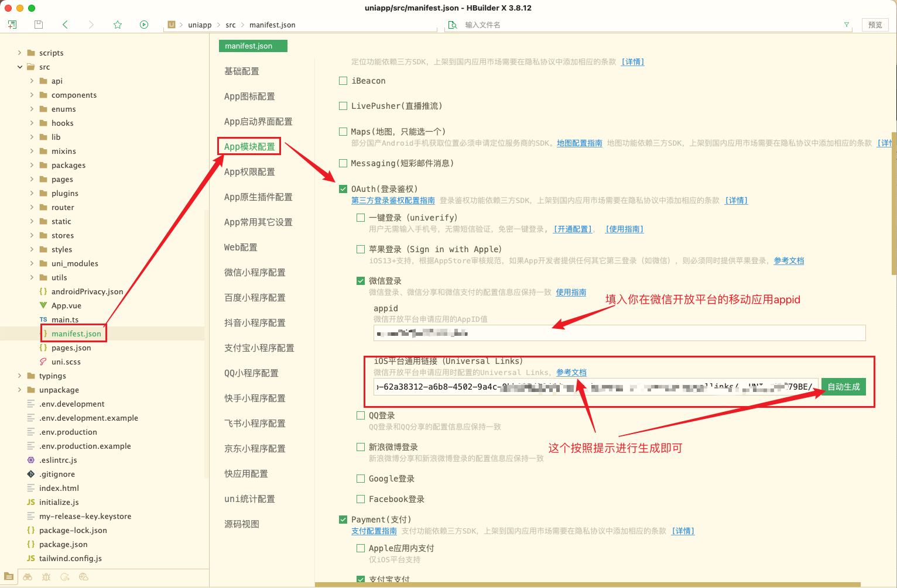Click the save file toolbar icon
Image resolution: width=897 pixels, height=588 pixels.
[39, 25]
